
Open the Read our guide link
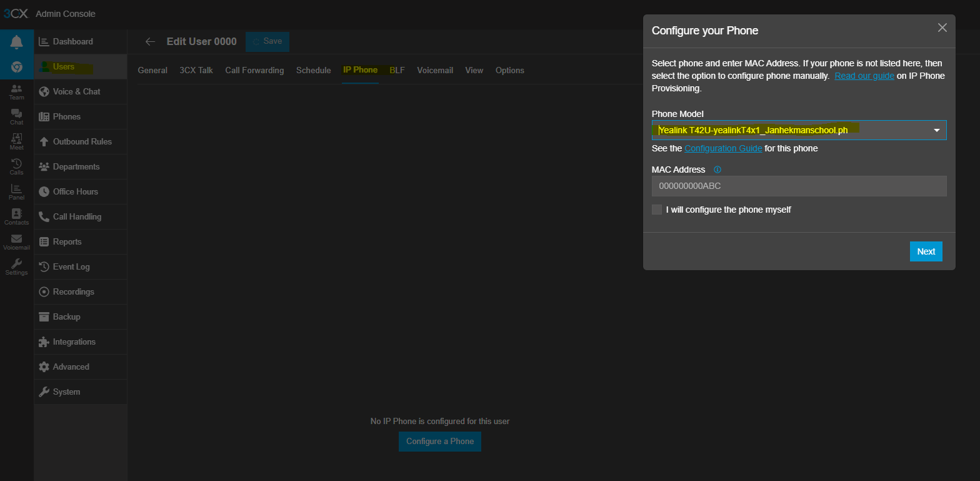864,76
